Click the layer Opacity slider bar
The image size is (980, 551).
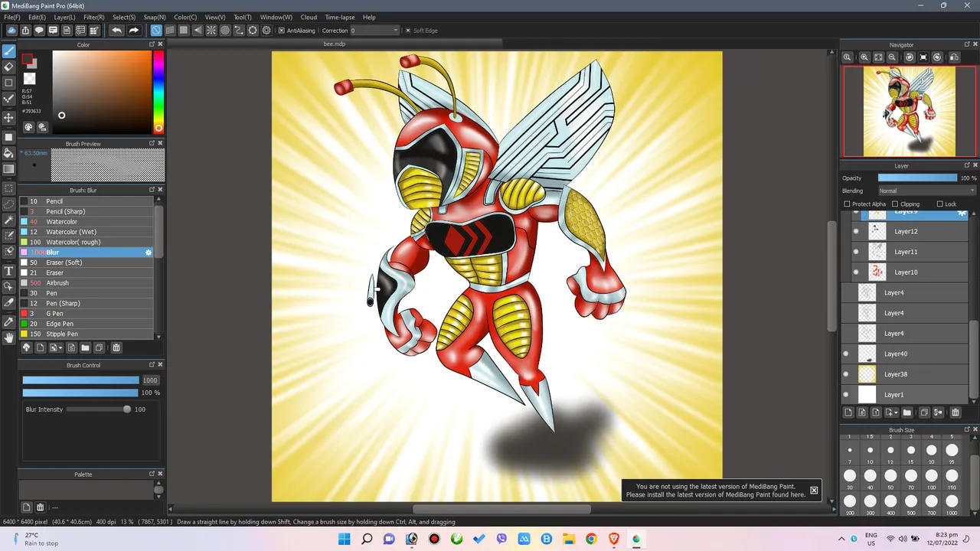click(917, 178)
